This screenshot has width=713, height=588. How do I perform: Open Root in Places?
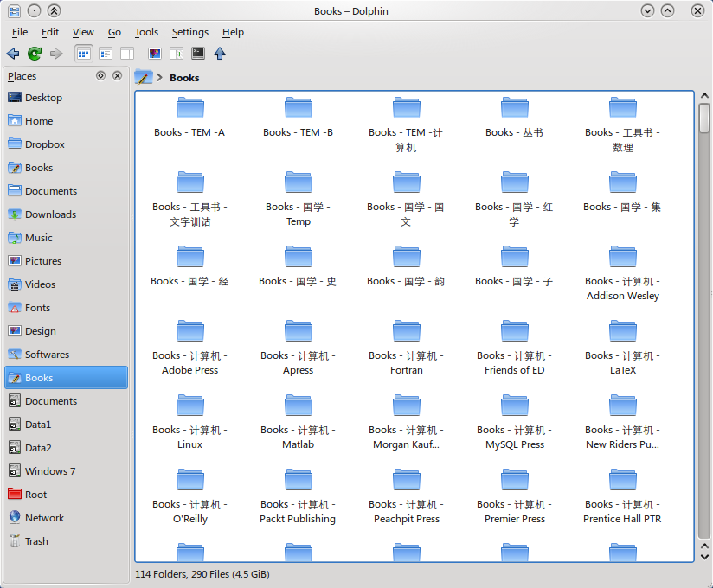pyautogui.click(x=66, y=495)
